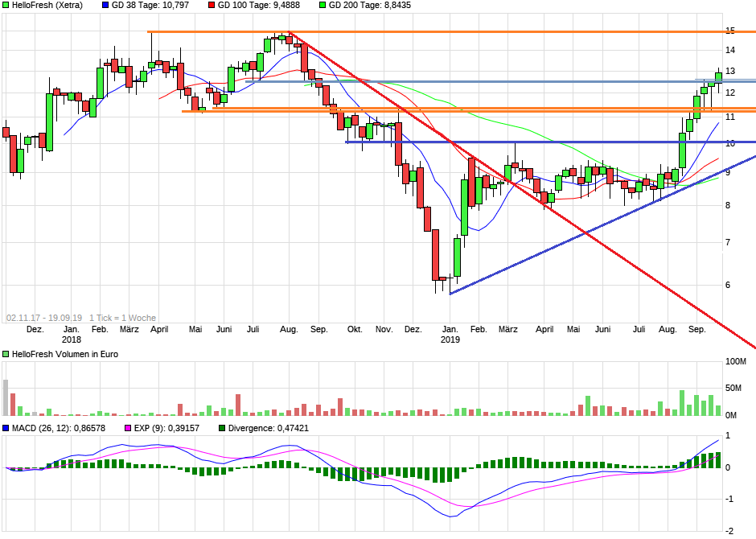
Task: Click the 'GD 38 Tage: 10,797' label
Action: point(150,6)
